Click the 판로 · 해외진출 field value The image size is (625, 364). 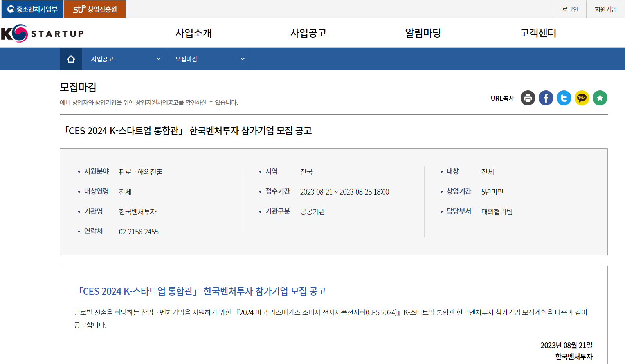140,172
